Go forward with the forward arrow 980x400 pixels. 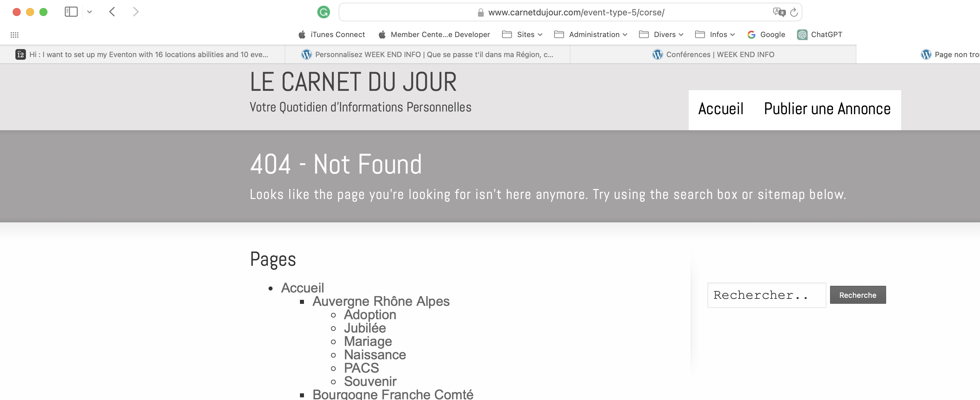click(136, 12)
